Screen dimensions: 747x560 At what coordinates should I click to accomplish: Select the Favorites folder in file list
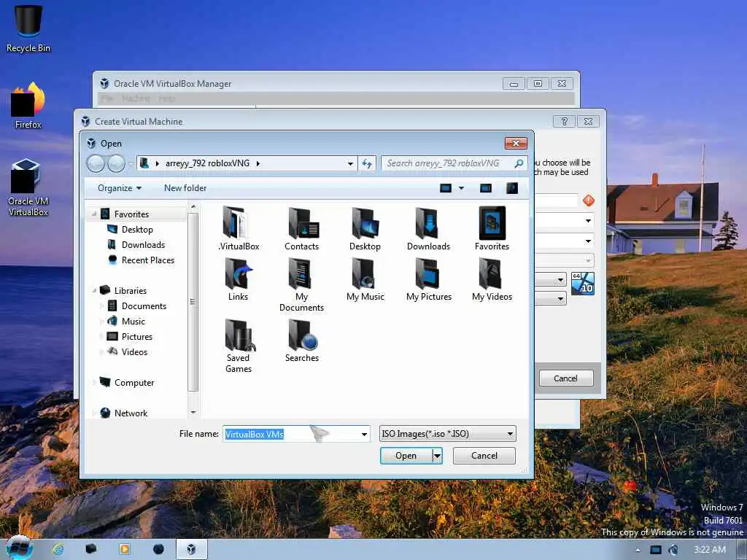[x=492, y=228]
